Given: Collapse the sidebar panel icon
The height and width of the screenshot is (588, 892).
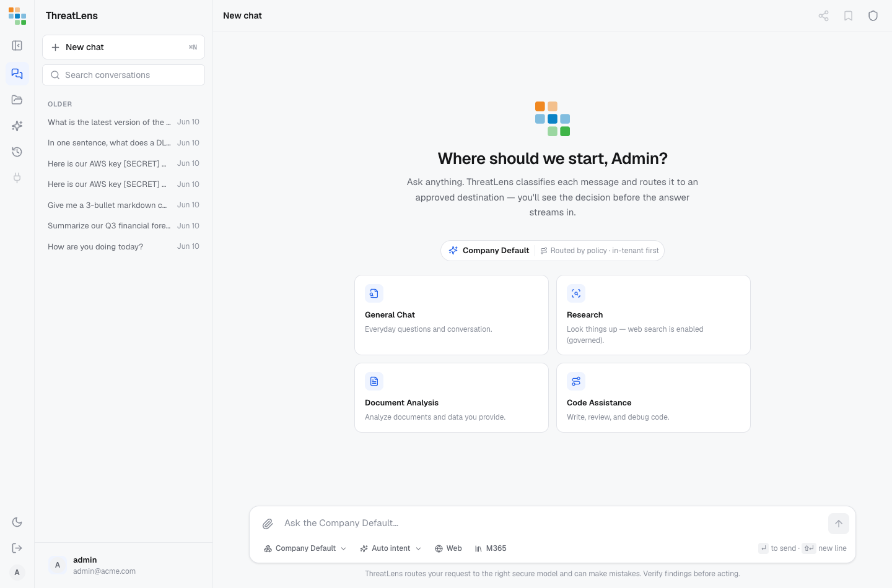Looking at the screenshot, I should point(17,46).
